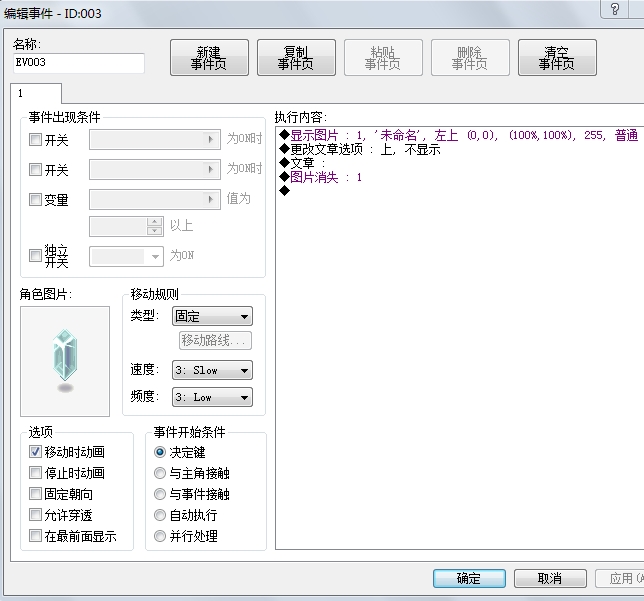Open the 速度 dropdown showing 3: Slow

[x=212, y=370]
